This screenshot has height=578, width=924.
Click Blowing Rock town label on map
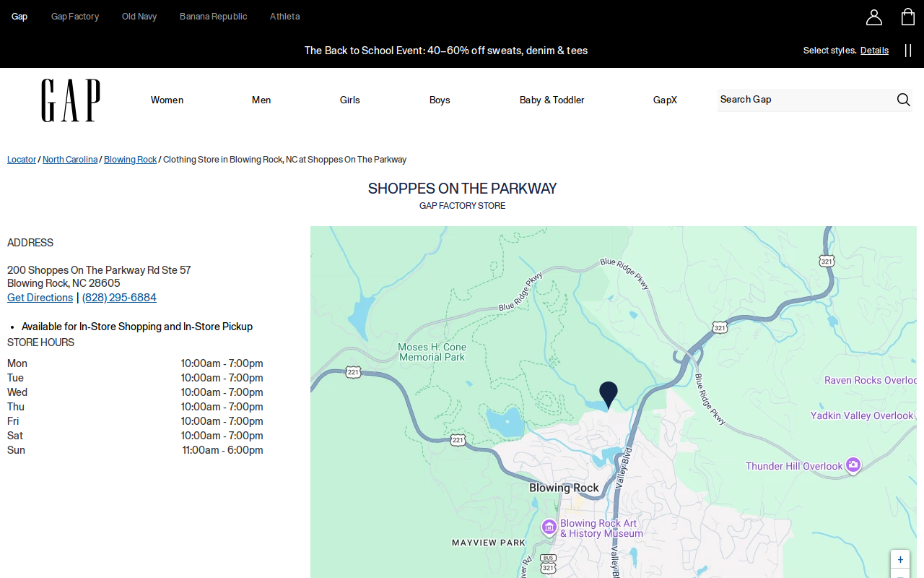tap(565, 488)
